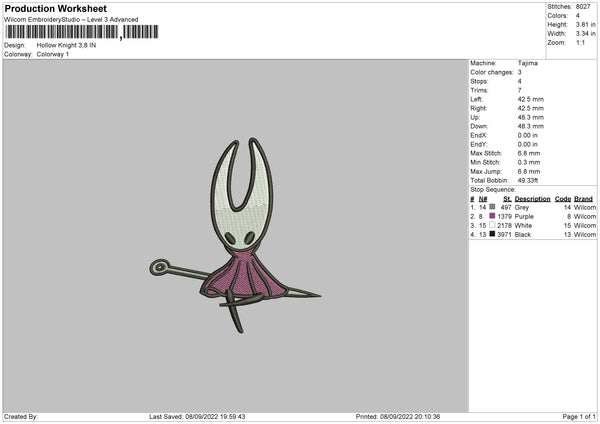This screenshot has width=600, height=424.
Task: Click the Machine value 'Tajima'
Action: [x=527, y=63]
